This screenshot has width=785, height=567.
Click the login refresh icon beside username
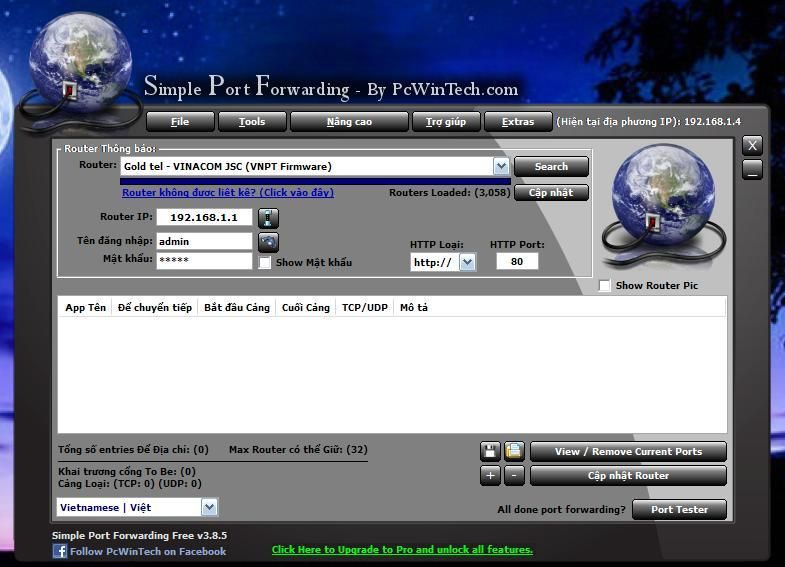tap(268, 243)
